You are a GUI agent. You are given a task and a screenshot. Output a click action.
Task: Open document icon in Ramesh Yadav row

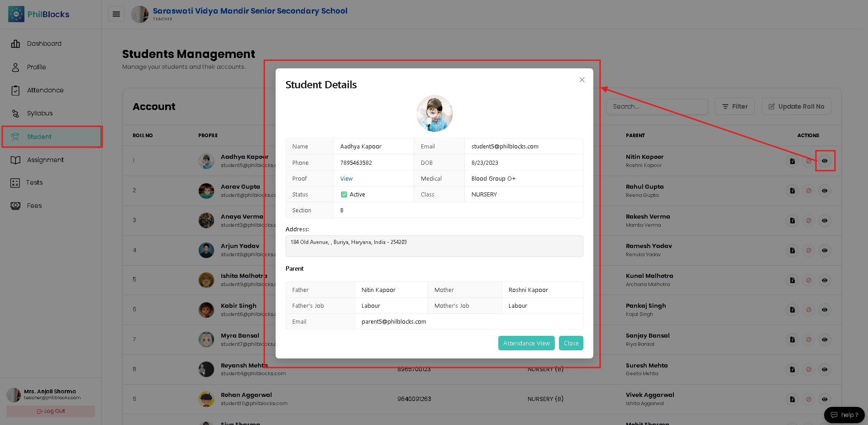click(792, 250)
